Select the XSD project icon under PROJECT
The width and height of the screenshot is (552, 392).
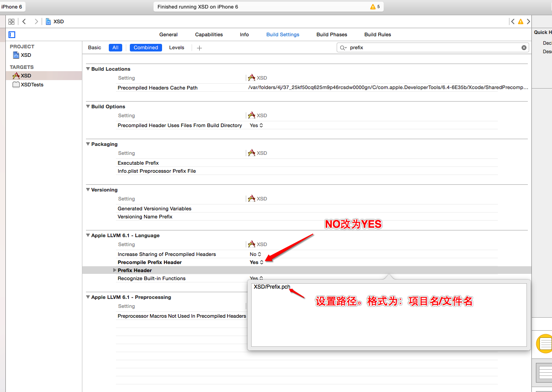pos(16,55)
